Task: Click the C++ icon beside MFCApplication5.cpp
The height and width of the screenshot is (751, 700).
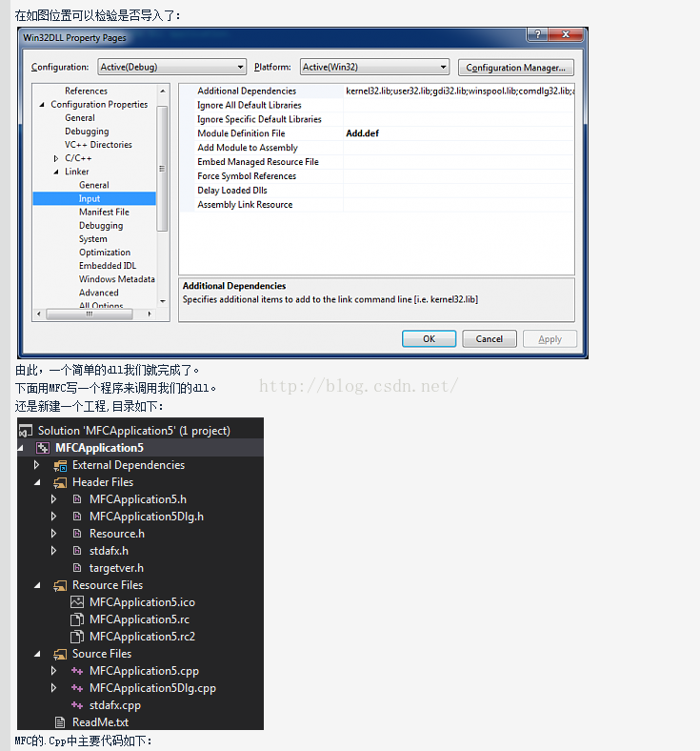Action: coord(77,671)
